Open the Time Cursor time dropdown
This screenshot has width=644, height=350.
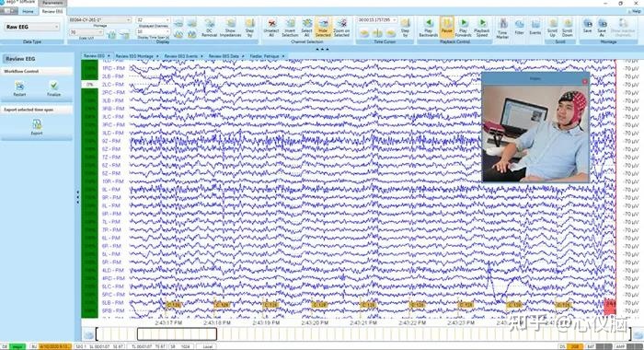click(x=376, y=19)
